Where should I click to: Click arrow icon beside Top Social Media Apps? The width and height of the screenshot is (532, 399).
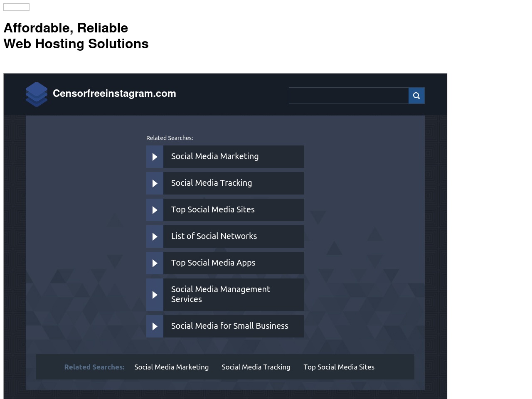click(155, 263)
